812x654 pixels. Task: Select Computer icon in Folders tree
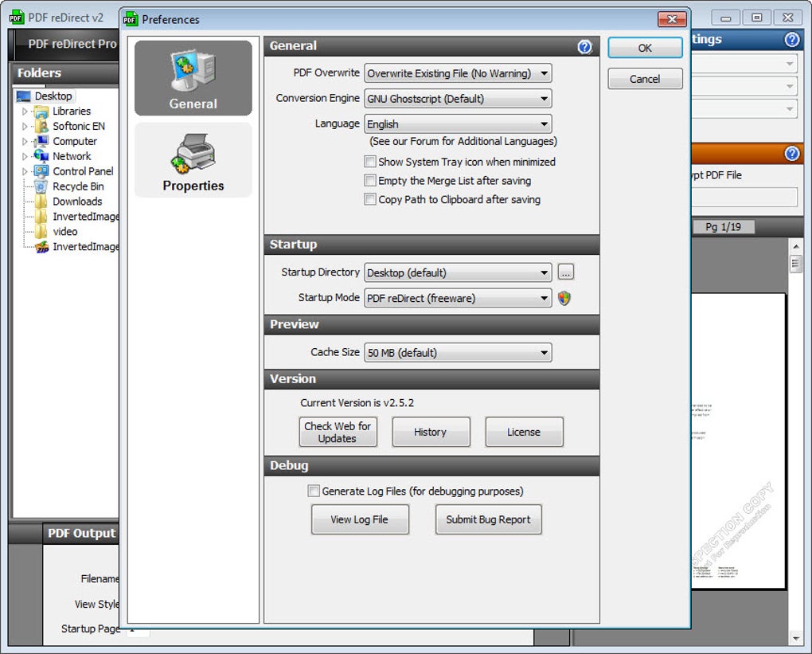[x=41, y=141]
